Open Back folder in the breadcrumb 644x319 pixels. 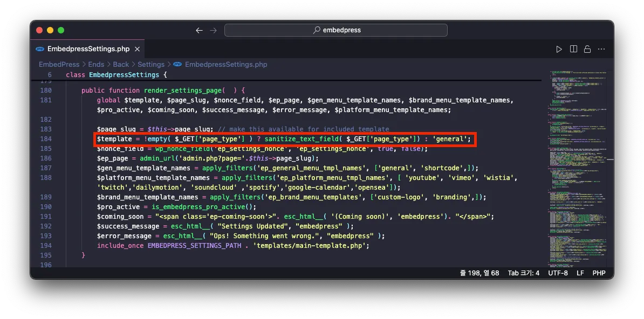(121, 65)
